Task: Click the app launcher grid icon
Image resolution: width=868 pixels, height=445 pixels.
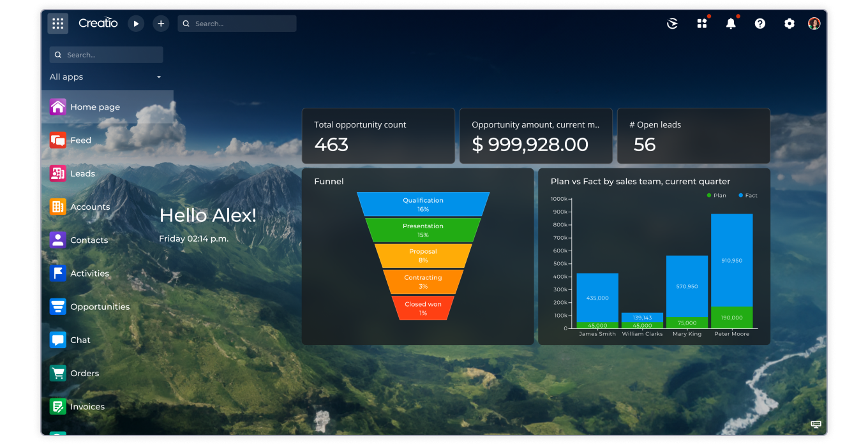Action: 702,24
